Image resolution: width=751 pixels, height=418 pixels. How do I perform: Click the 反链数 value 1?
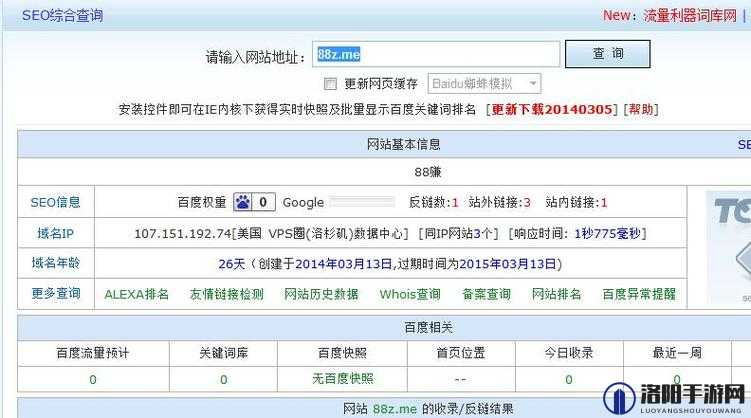(455, 203)
